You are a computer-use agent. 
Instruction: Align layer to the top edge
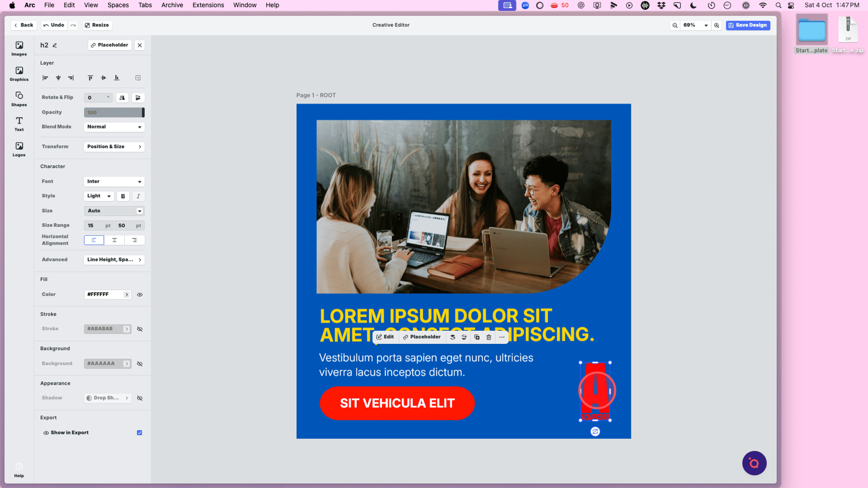coord(90,78)
